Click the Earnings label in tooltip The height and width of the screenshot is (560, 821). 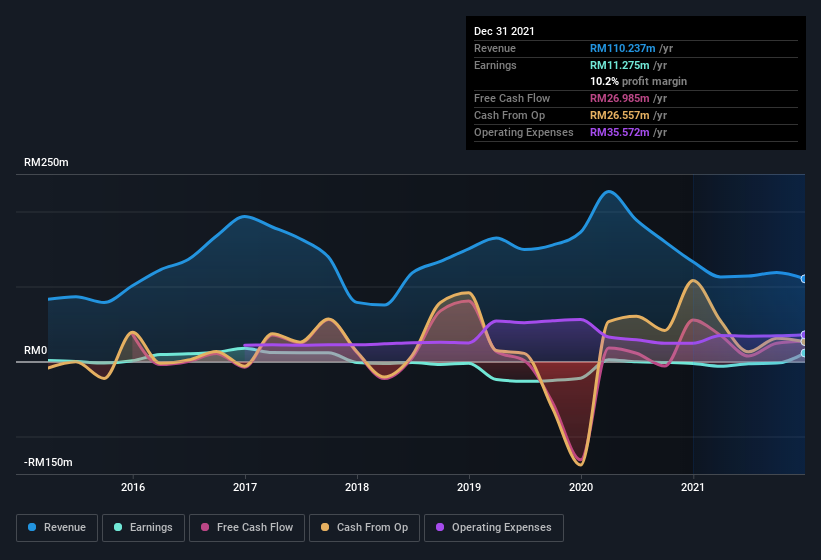tap(495, 65)
